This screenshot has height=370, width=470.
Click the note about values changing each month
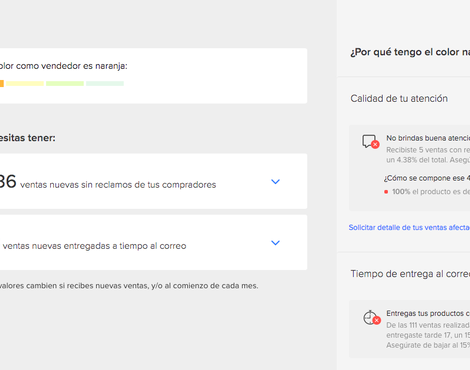click(129, 286)
